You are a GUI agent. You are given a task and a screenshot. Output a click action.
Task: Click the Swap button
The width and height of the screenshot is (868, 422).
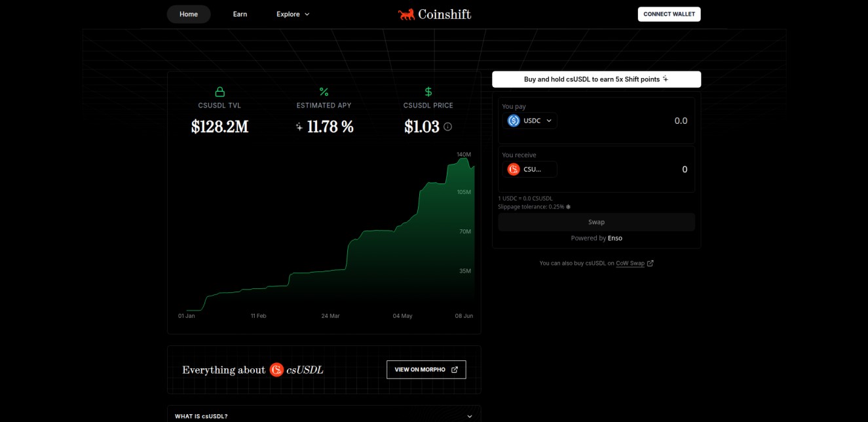[596, 222]
